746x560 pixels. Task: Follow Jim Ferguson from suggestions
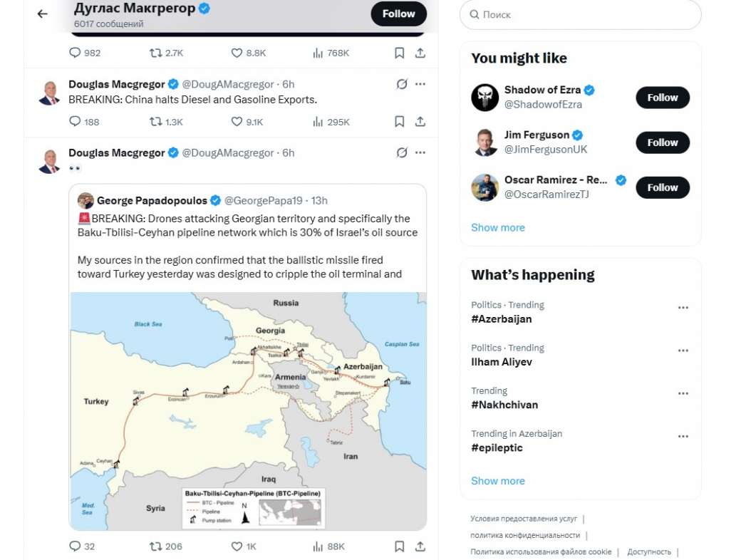click(x=662, y=142)
